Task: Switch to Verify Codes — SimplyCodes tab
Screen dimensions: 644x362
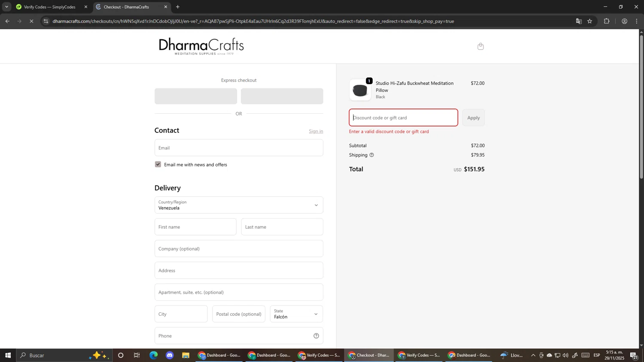Action: pyautogui.click(x=49, y=7)
